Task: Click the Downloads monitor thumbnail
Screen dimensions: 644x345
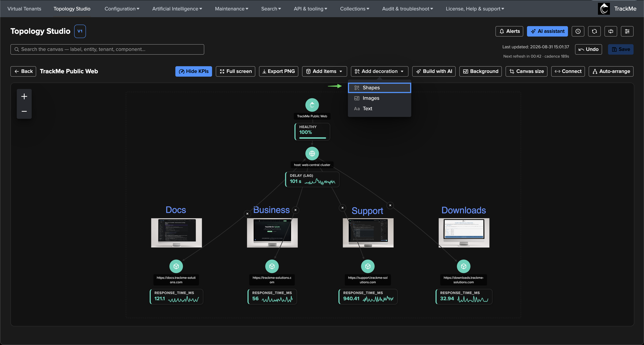Action: [x=464, y=233]
